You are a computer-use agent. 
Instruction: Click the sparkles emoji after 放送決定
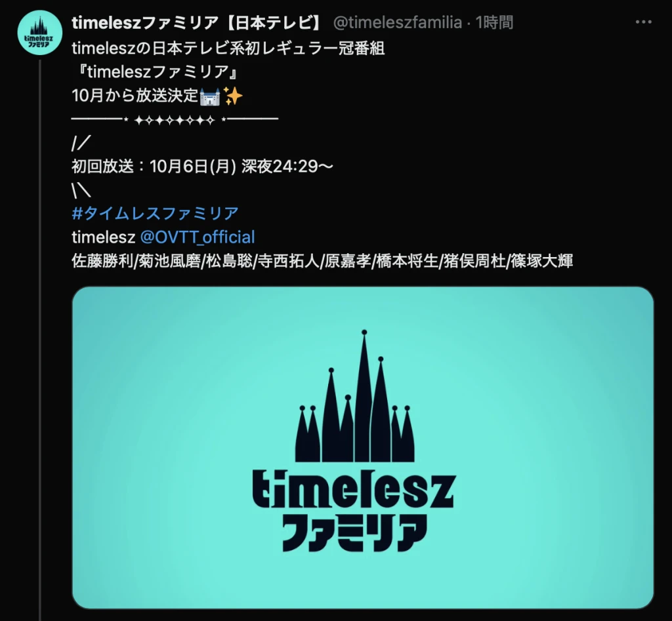tap(233, 96)
